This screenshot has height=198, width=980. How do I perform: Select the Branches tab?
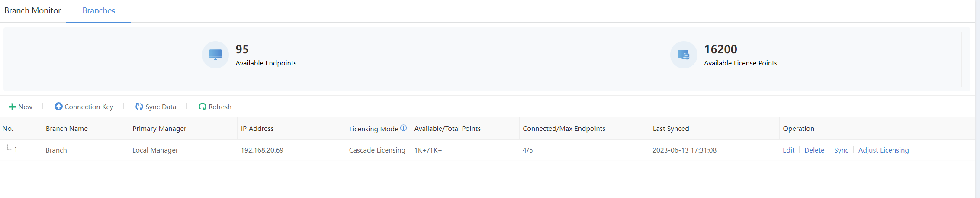coord(99,10)
